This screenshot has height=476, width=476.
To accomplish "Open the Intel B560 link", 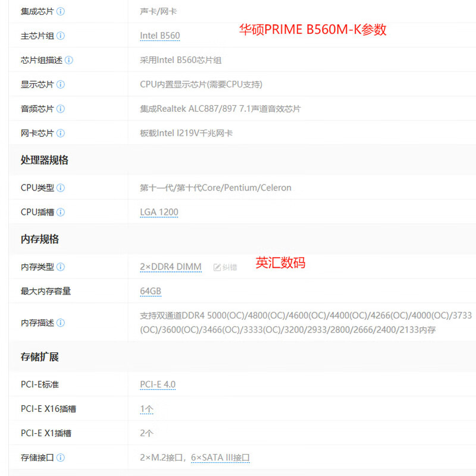I will [160, 36].
